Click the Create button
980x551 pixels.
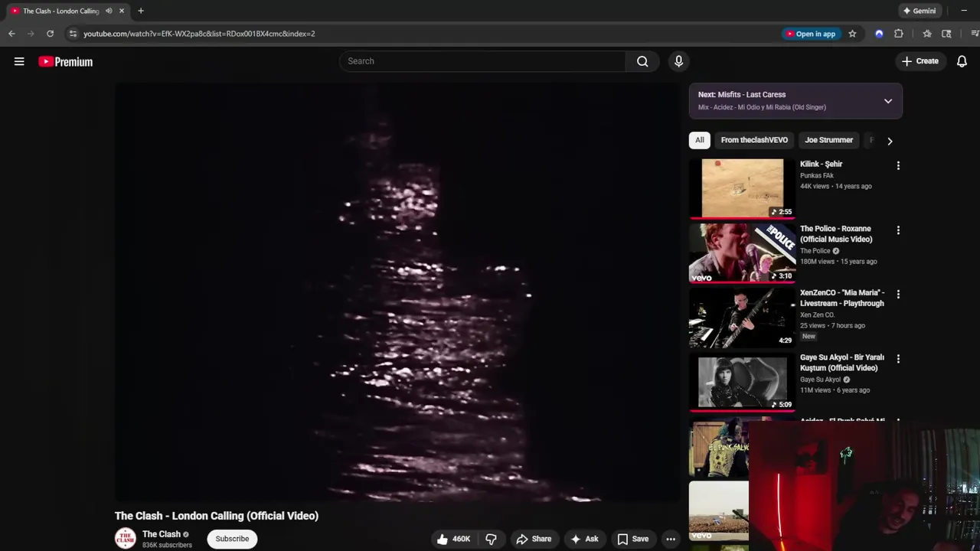[x=920, y=61]
